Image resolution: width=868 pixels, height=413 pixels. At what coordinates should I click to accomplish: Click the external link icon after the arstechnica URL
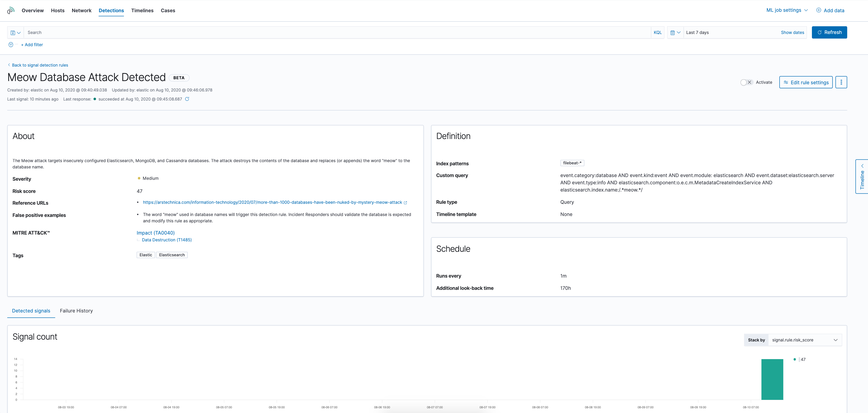405,203
